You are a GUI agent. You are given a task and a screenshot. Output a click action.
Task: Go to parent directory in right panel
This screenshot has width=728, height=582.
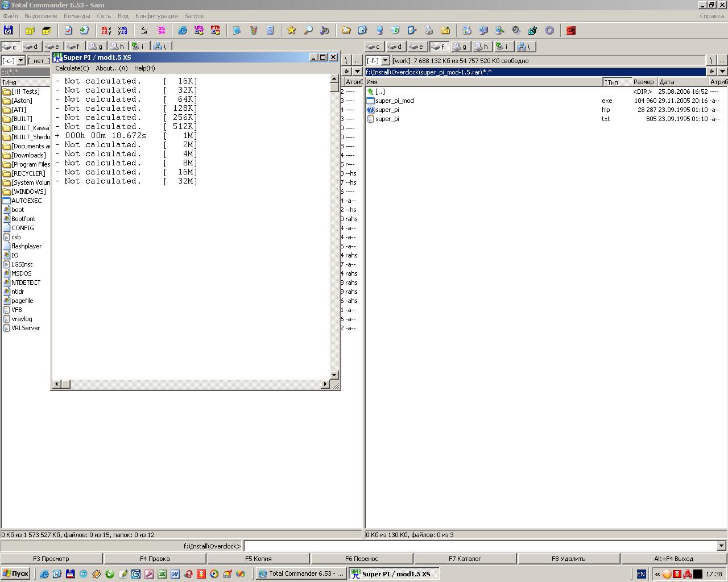pos(722,60)
